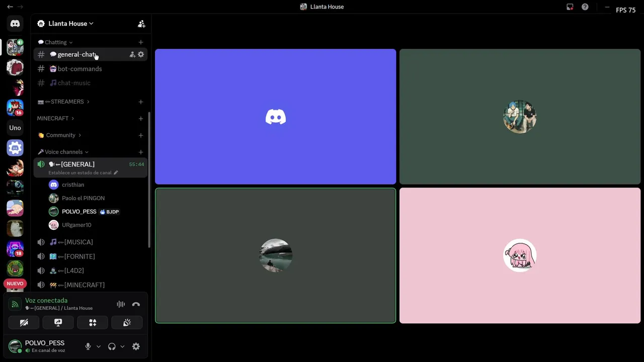Image resolution: width=644 pixels, height=362 pixels.
Task: Select [GENERAL] voice channel
Action: [90, 167]
